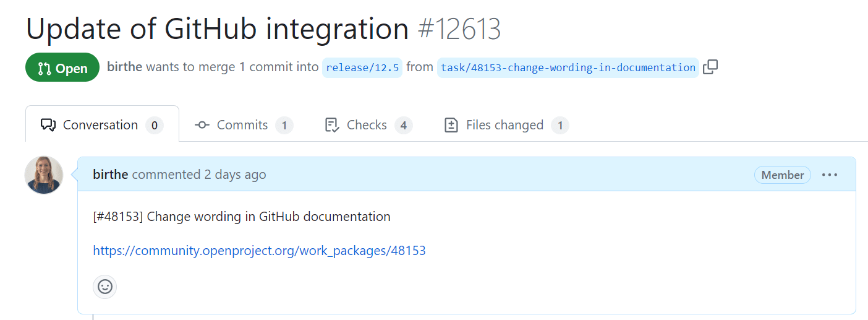Click the pull request icon in Open badge

(x=45, y=68)
